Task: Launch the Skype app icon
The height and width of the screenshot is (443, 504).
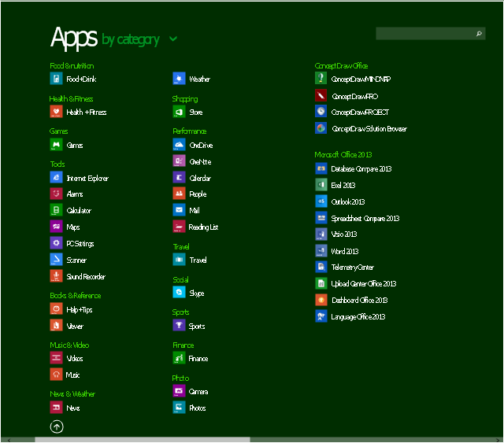Action: click(x=179, y=293)
